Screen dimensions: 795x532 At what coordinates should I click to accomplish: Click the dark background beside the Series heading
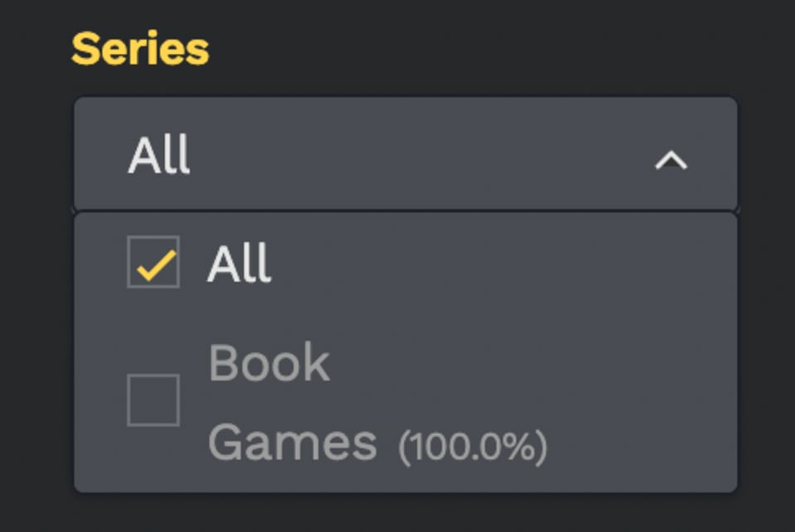(x=497, y=50)
